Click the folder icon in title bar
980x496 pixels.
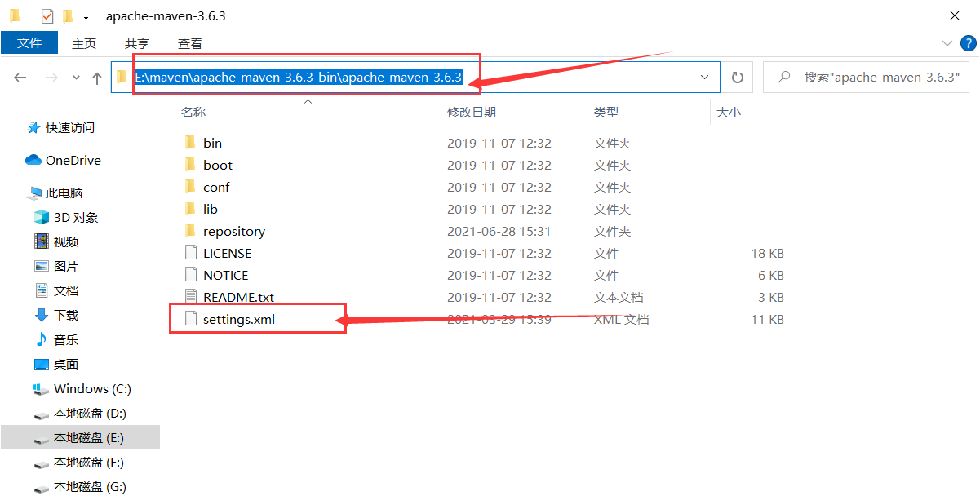click(x=15, y=16)
